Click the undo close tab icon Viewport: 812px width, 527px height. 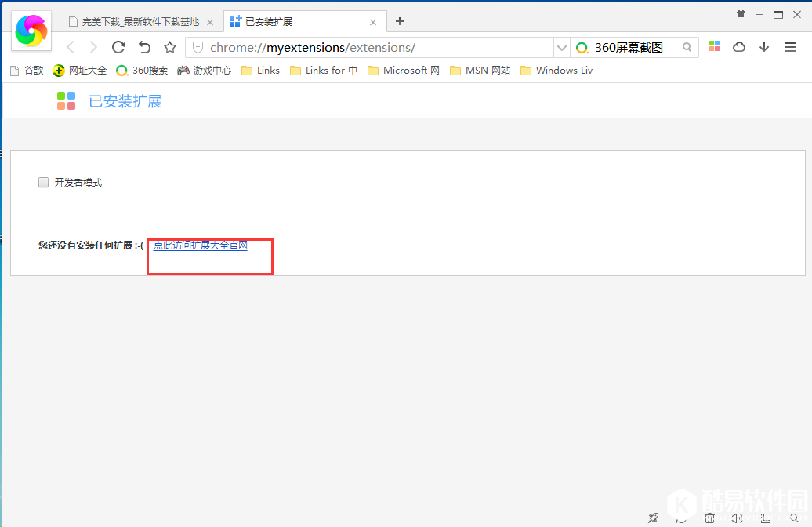click(x=144, y=47)
